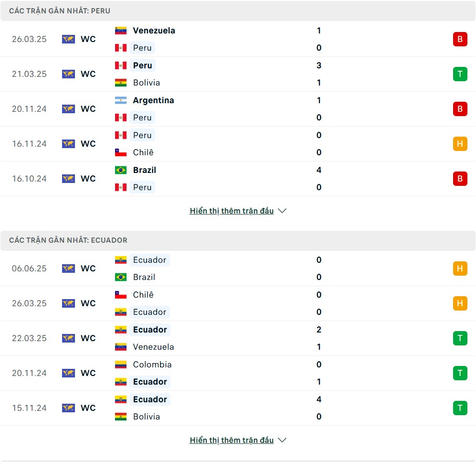Select the Argentina team name in the 20.11.24 match
The height and width of the screenshot is (462, 476).
coord(154,100)
